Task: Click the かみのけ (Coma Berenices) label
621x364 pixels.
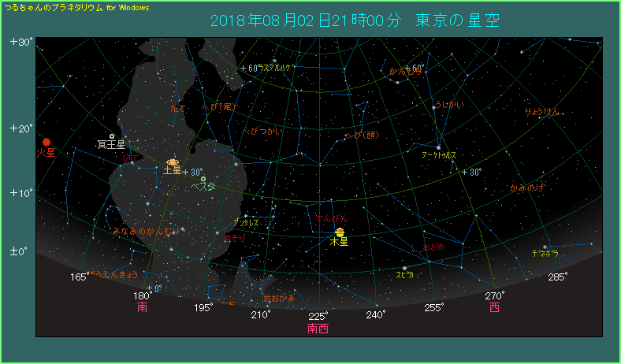Action: 526,188
